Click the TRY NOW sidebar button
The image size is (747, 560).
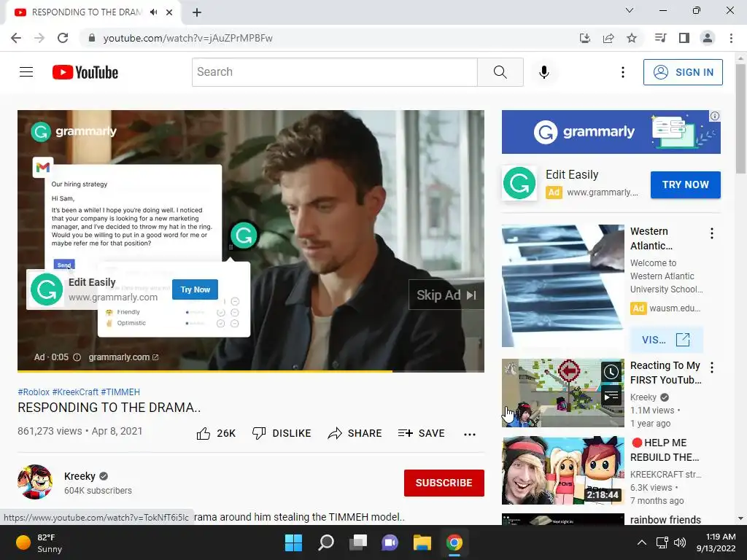685,184
